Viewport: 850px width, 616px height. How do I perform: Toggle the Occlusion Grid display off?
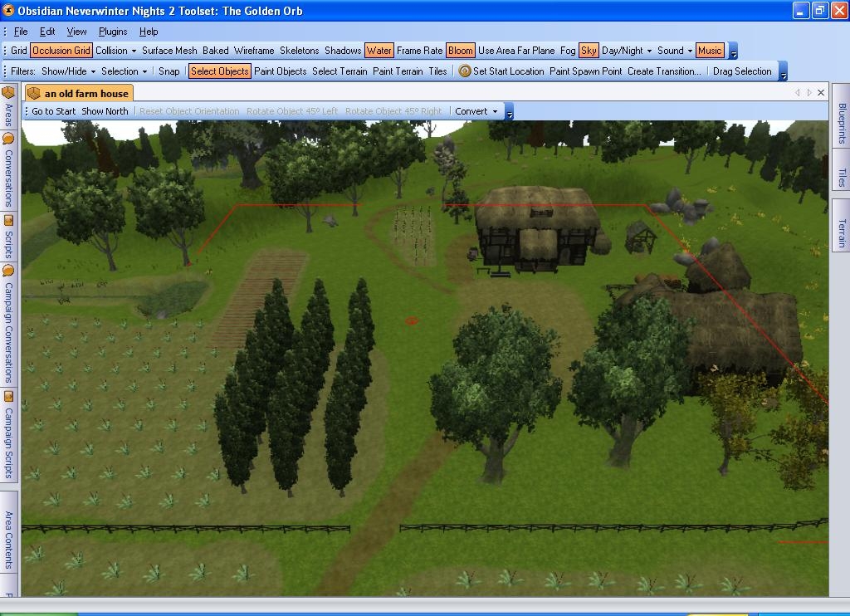click(x=61, y=51)
